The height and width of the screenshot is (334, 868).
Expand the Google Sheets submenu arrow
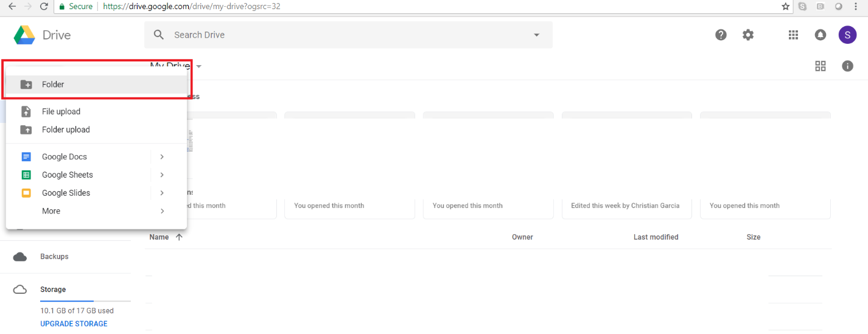click(162, 175)
